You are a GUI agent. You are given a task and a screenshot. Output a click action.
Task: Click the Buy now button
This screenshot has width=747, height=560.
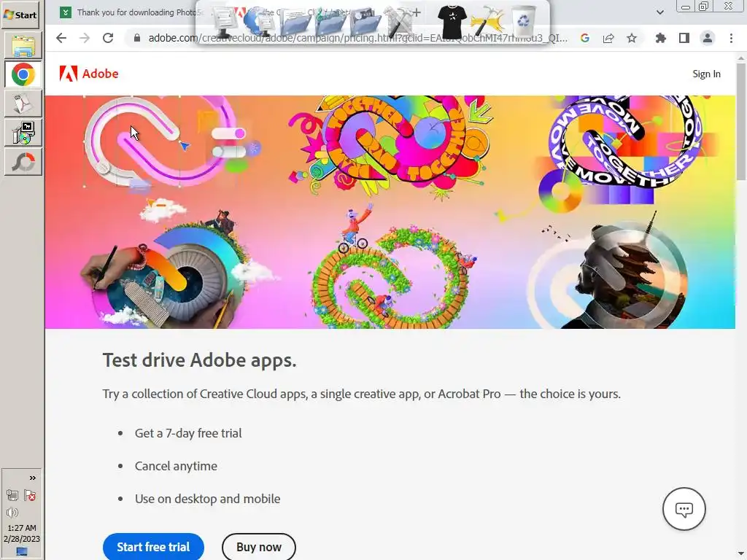[x=259, y=547]
